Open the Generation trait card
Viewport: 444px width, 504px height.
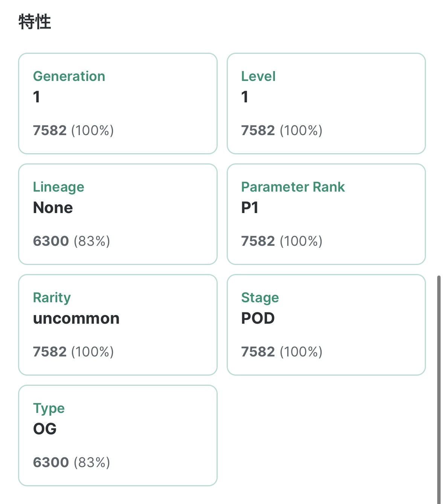click(118, 104)
